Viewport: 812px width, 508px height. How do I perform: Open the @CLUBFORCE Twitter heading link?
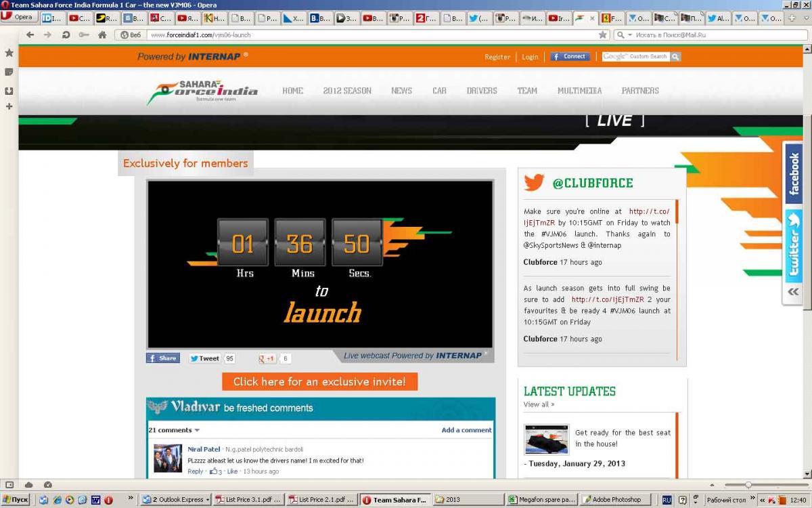click(593, 184)
